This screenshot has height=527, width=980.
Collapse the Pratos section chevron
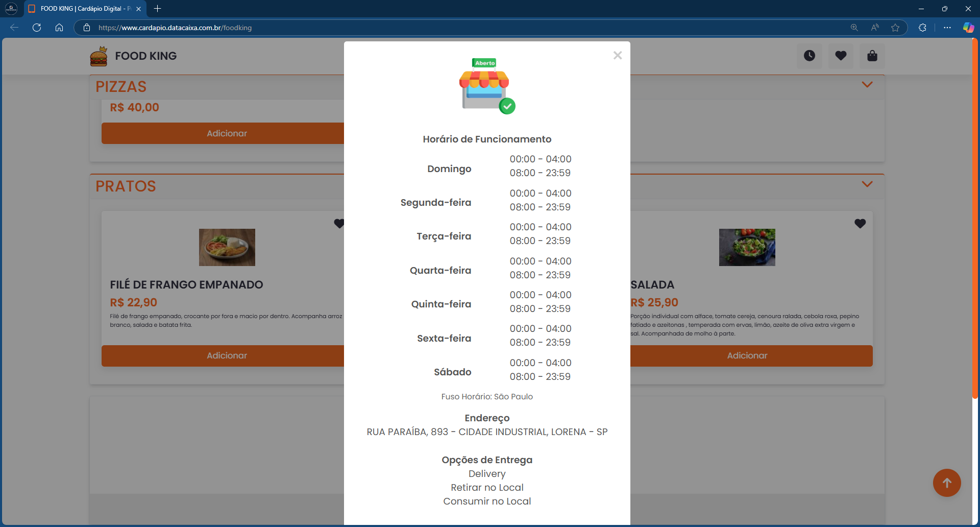pyautogui.click(x=867, y=184)
